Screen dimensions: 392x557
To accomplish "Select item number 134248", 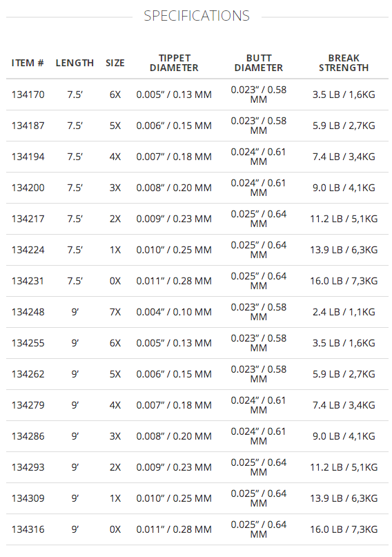I will pos(28,312).
